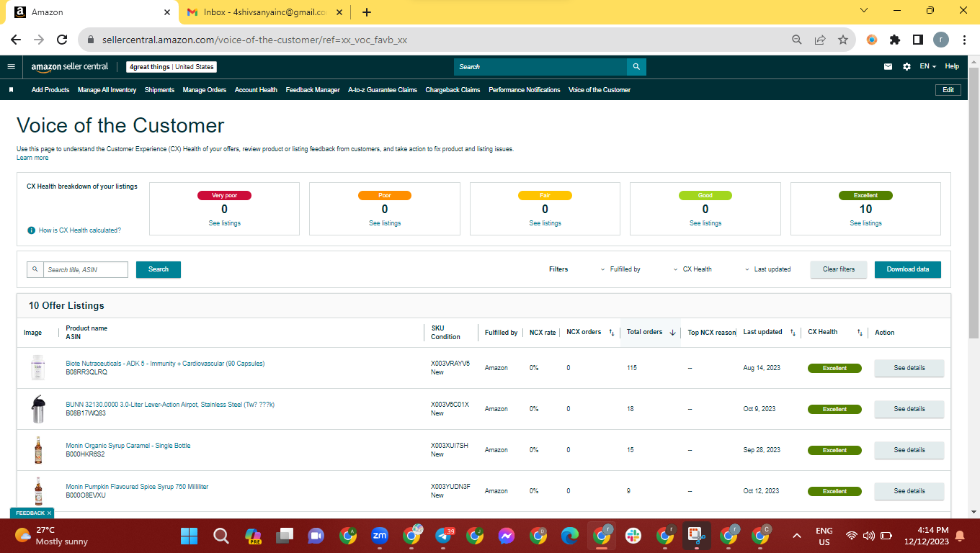Open Monin Organic Syrup Caramel product link
Screen dimensions: 980x553
(128, 446)
